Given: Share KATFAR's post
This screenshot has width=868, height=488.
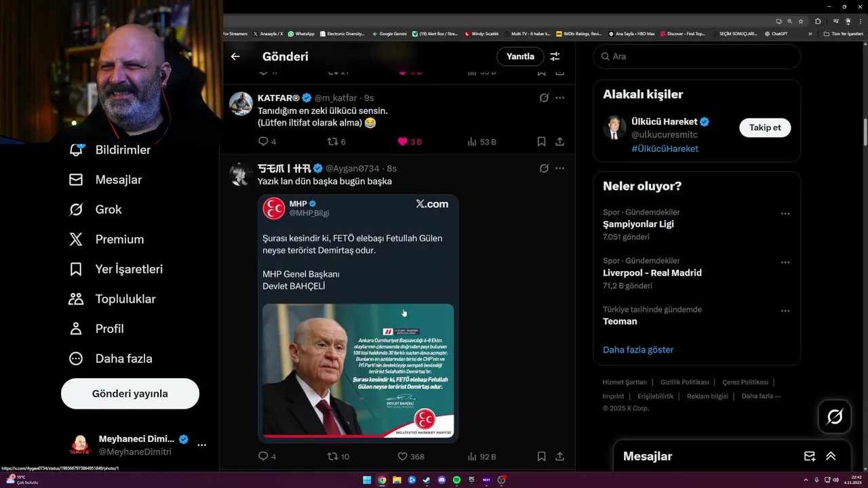Looking at the screenshot, I should coord(559,142).
